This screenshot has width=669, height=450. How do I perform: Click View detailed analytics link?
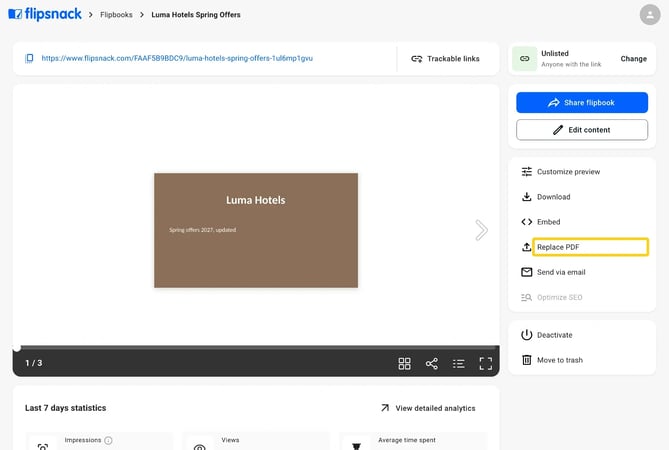coord(435,408)
